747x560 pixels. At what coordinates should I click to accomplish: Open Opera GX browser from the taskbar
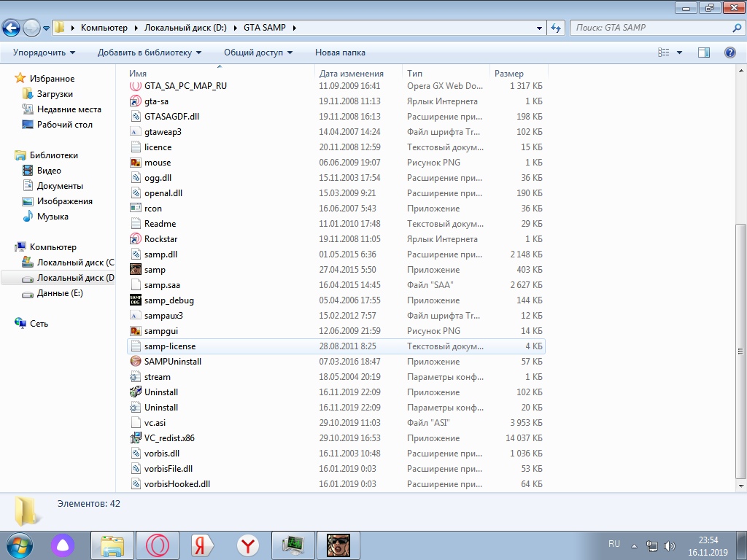[158, 545]
